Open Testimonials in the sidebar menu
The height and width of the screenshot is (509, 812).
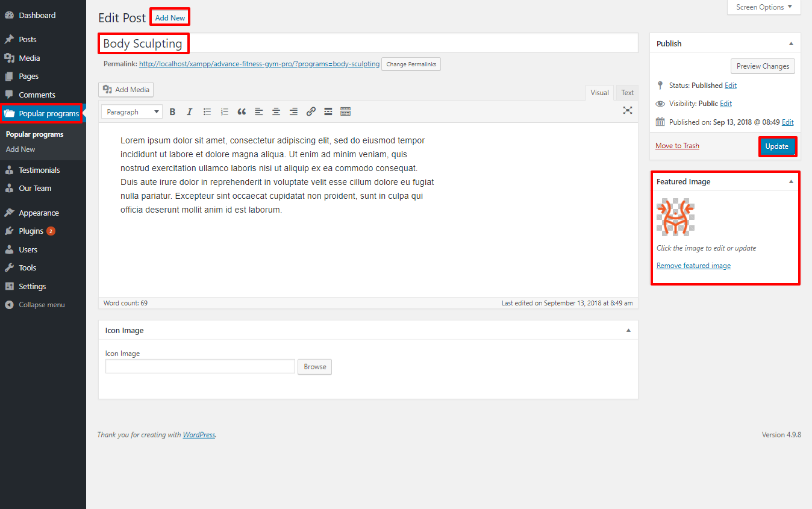(39, 170)
